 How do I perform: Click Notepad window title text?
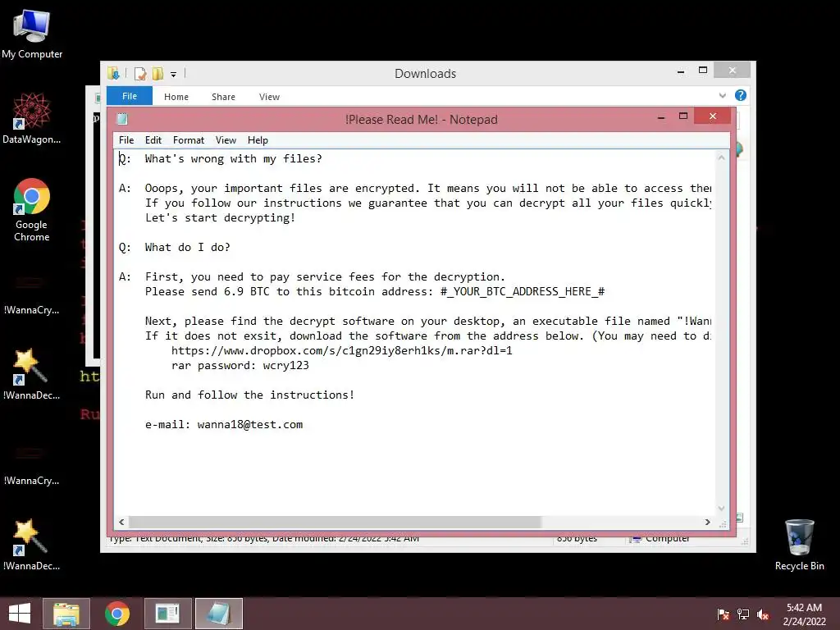pyautogui.click(x=421, y=120)
